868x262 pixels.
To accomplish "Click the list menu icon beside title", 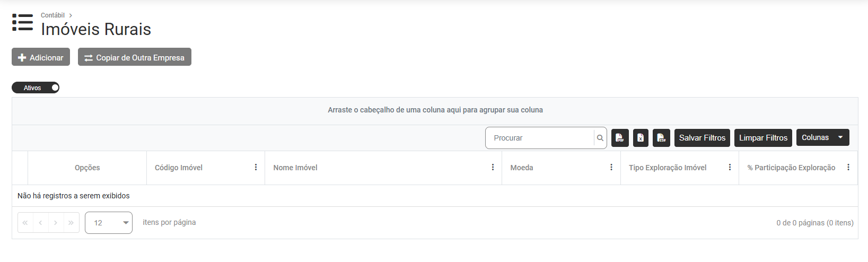I will point(22,23).
